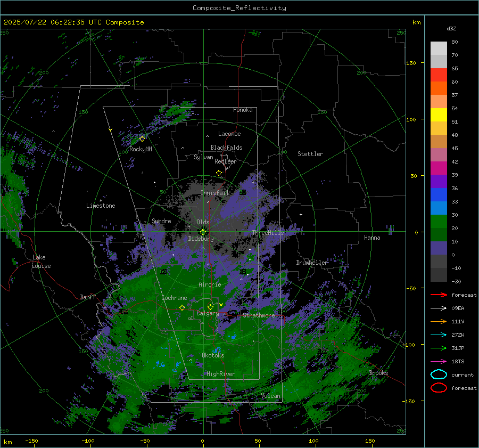
Task: Pick the green swatch below 30 dBZ
Action: pyautogui.click(x=439, y=221)
